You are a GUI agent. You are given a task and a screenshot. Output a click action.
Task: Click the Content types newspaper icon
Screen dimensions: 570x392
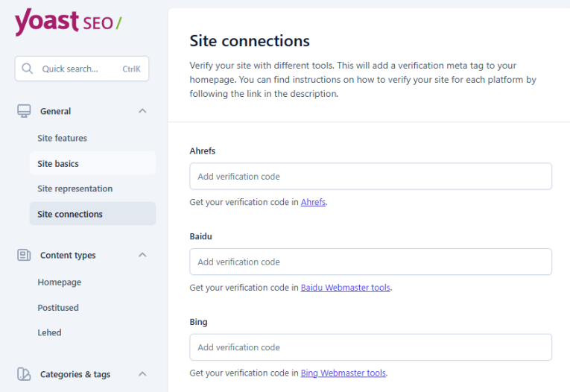(x=24, y=255)
